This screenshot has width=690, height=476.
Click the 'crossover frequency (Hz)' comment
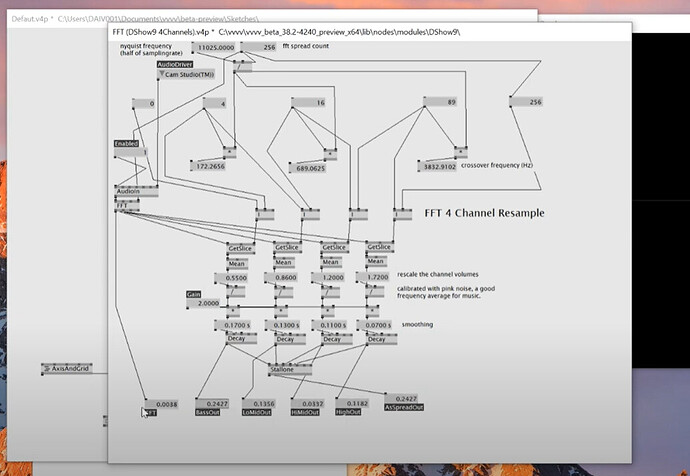point(497,165)
